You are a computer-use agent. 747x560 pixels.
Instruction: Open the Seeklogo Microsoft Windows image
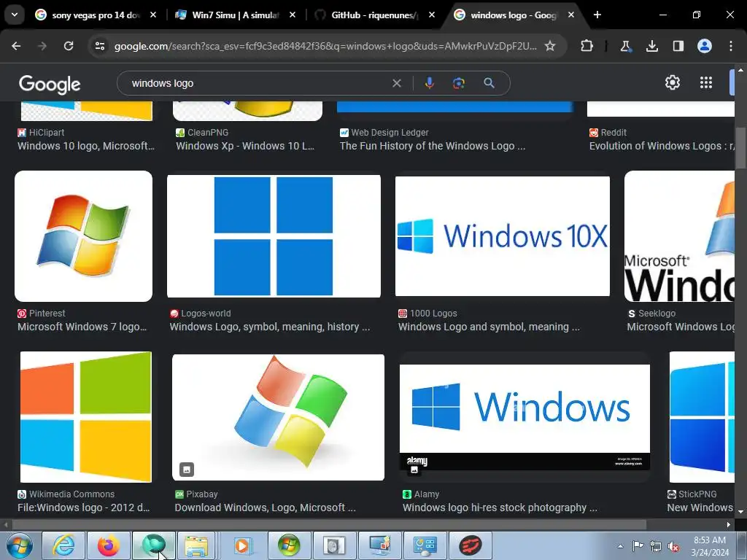coord(679,236)
